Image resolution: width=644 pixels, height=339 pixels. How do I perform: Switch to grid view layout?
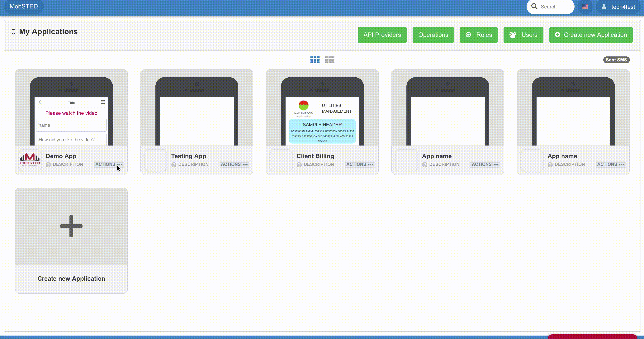pos(315,60)
